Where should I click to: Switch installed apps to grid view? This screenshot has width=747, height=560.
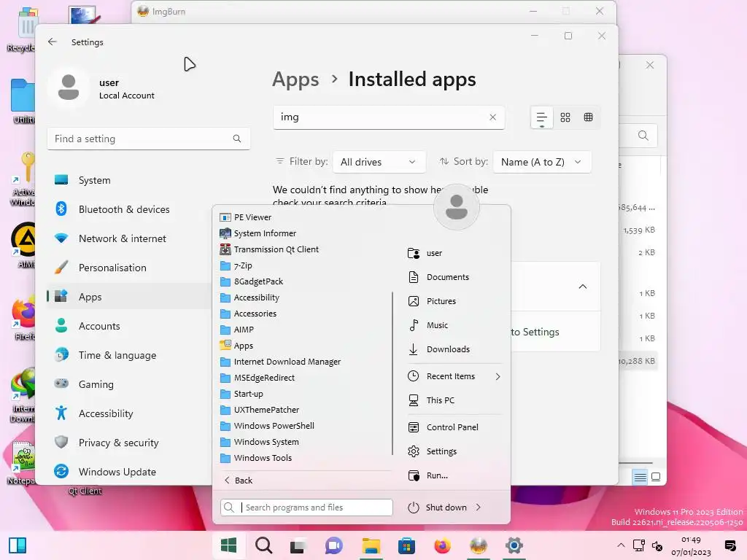click(565, 117)
